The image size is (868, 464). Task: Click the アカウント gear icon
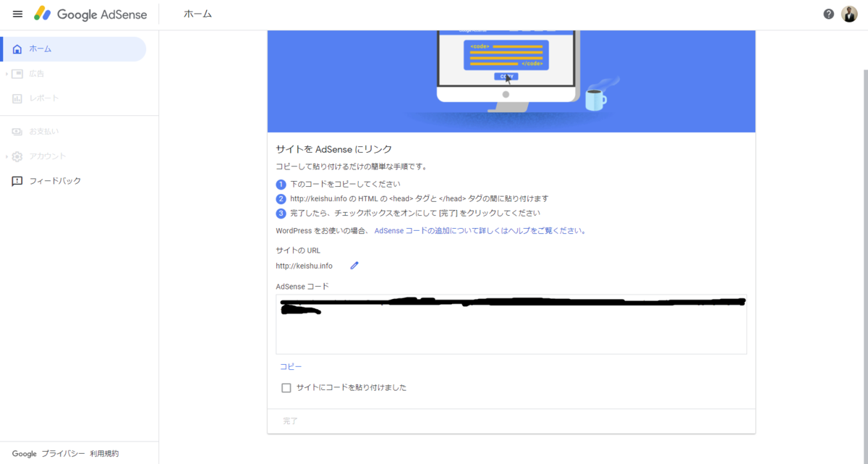pos(17,156)
